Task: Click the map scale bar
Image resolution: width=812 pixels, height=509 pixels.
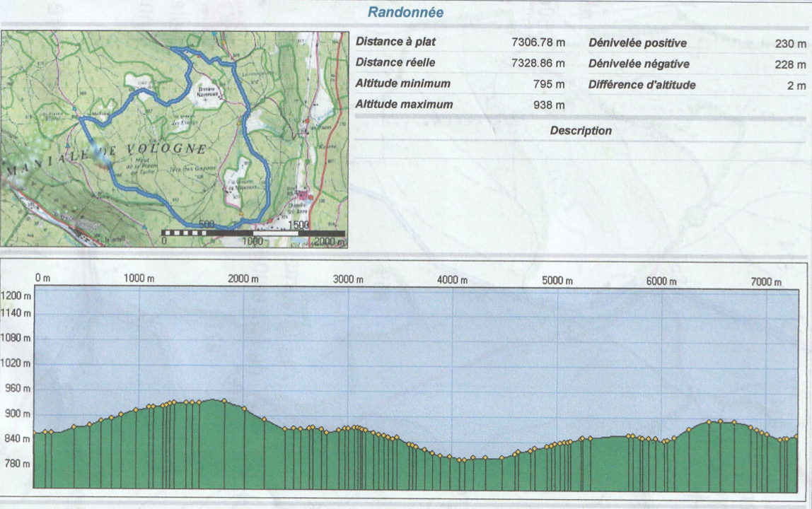Action: pyautogui.click(x=253, y=233)
